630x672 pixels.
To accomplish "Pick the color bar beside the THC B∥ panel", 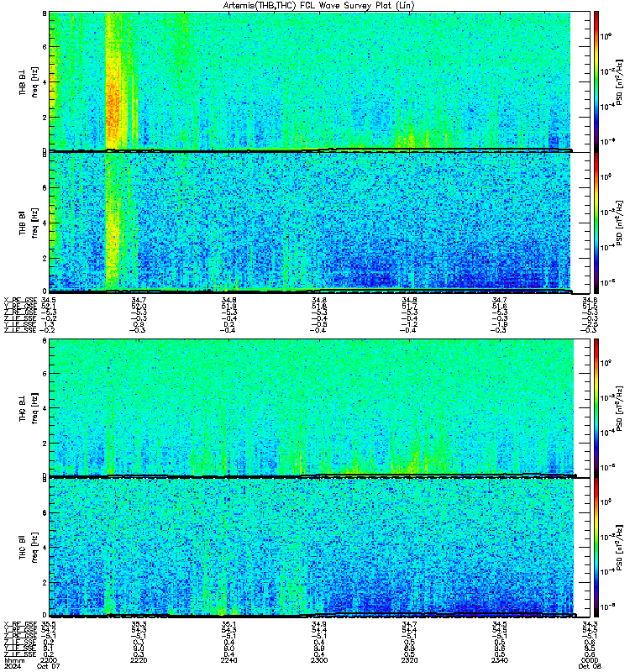I will [x=596, y=548].
